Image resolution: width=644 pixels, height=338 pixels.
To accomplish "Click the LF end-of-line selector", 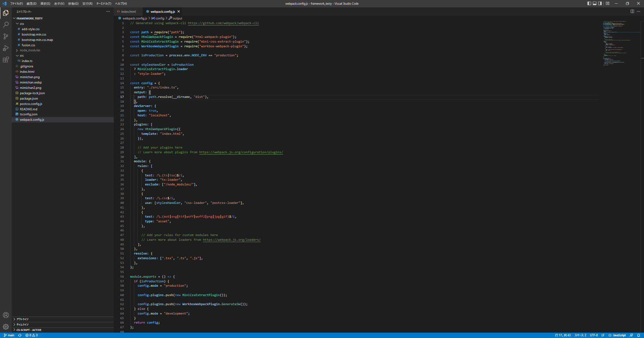I will 603,335.
